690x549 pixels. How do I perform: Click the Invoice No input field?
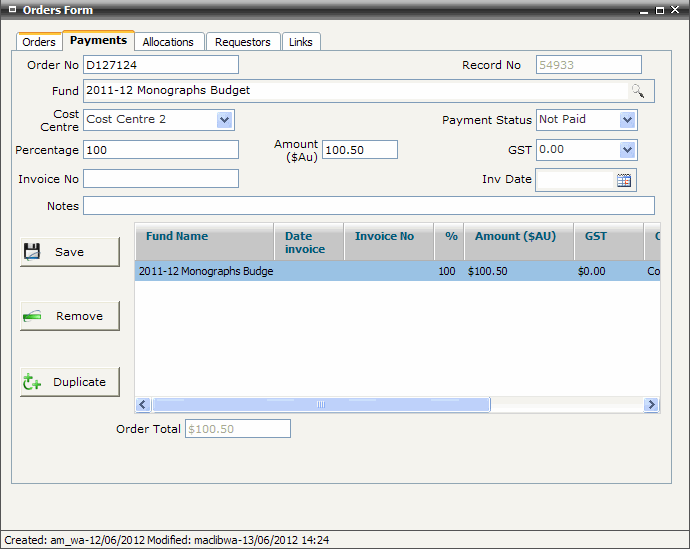point(161,179)
